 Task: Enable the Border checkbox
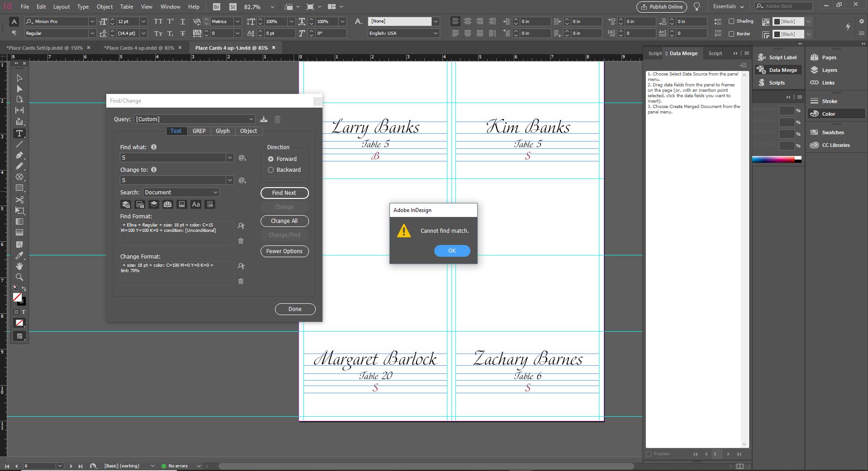pyautogui.click(x=731, y=33)
